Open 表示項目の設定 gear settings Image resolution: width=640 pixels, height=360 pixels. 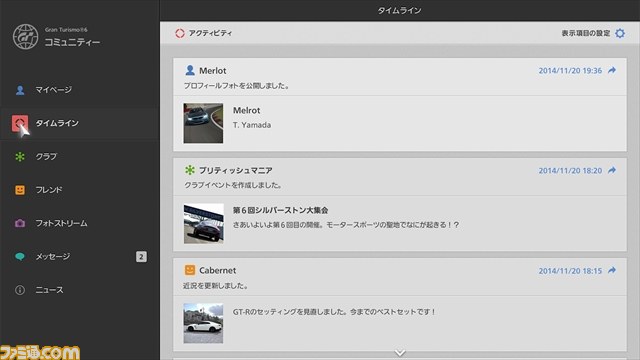pos(620,33)
